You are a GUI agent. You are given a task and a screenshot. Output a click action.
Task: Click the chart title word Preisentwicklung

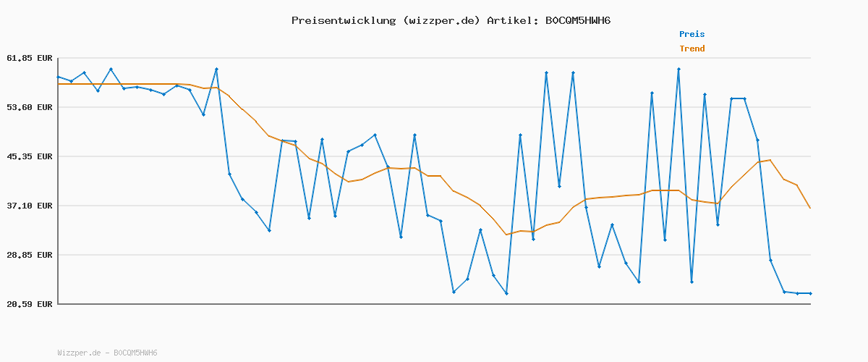coord(343,20)
